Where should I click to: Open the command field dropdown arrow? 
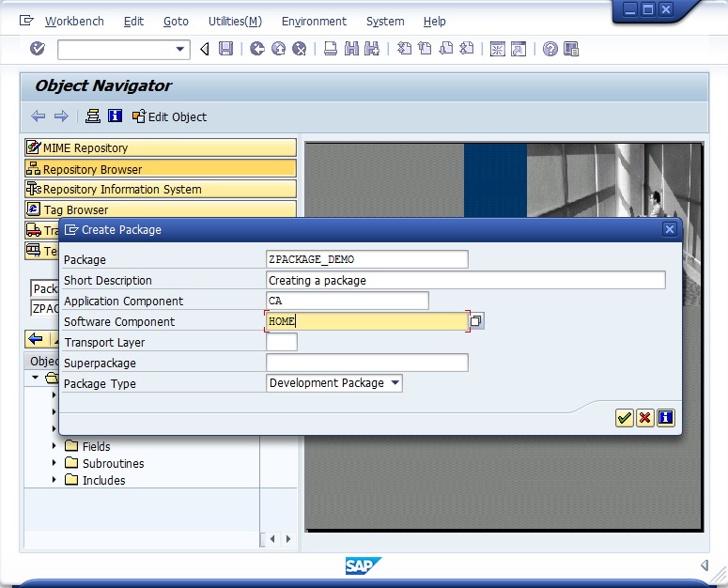coord(180,49)
